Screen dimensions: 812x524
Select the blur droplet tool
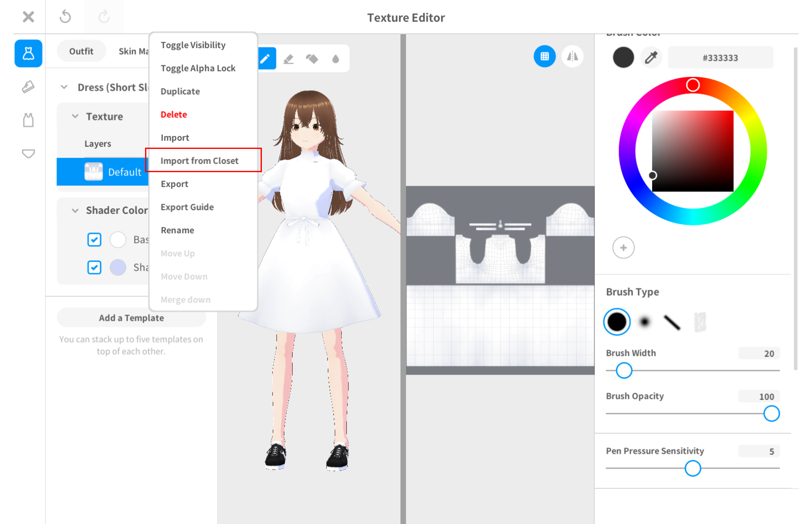[336, 59]
